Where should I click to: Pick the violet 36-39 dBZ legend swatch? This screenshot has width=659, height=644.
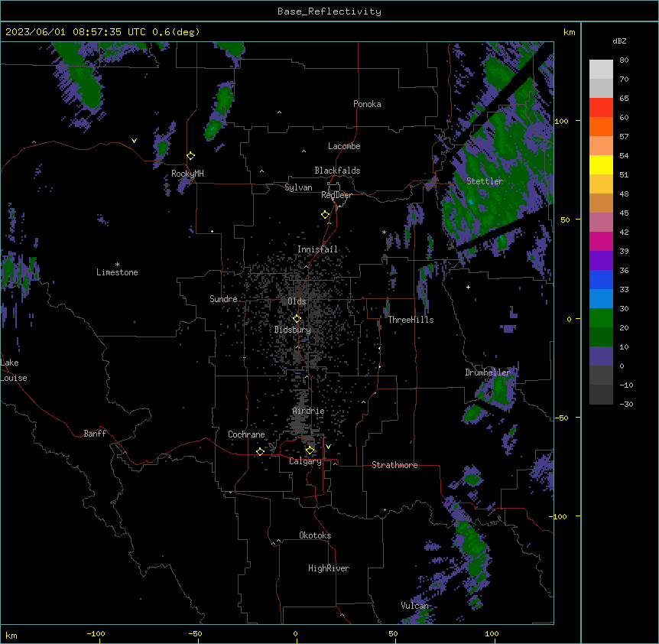[601, 261]
